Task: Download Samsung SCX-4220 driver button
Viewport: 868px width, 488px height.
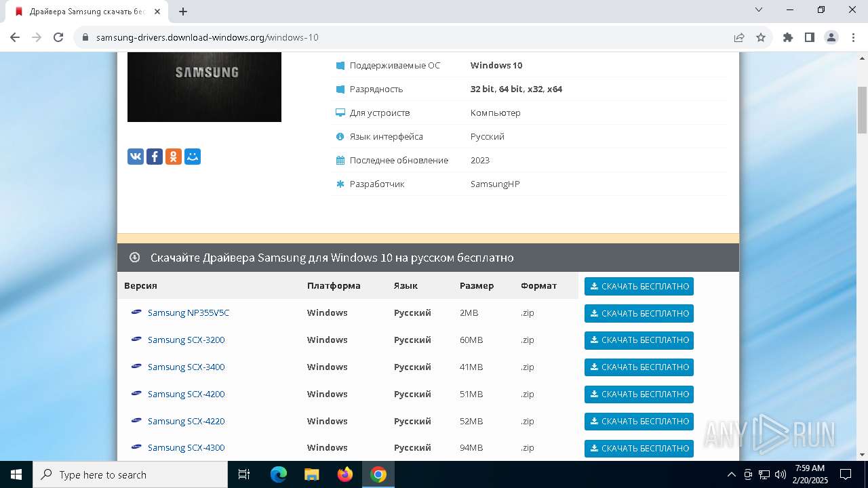Action: click(x=639, y=422)
